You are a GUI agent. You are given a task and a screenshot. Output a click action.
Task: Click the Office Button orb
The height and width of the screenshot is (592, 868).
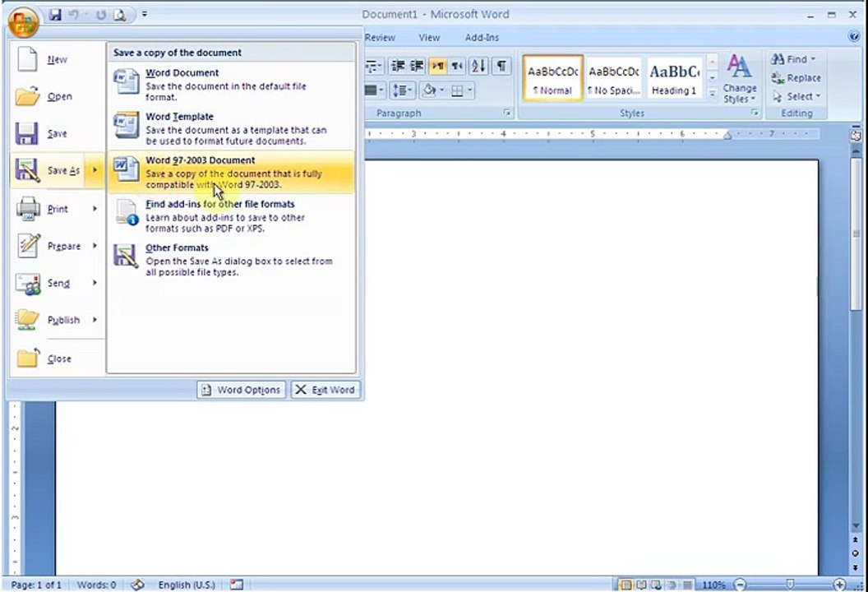point(23,22)
